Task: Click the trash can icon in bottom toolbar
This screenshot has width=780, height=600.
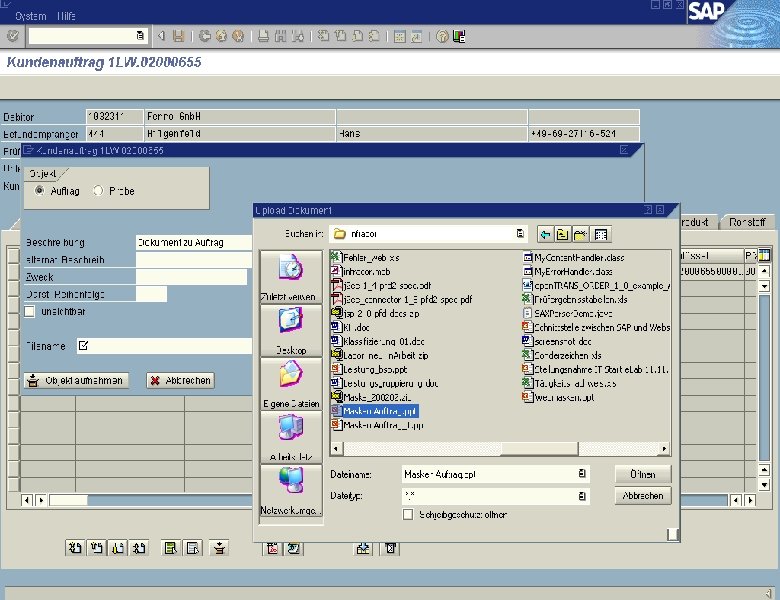Action: (390, 548)
